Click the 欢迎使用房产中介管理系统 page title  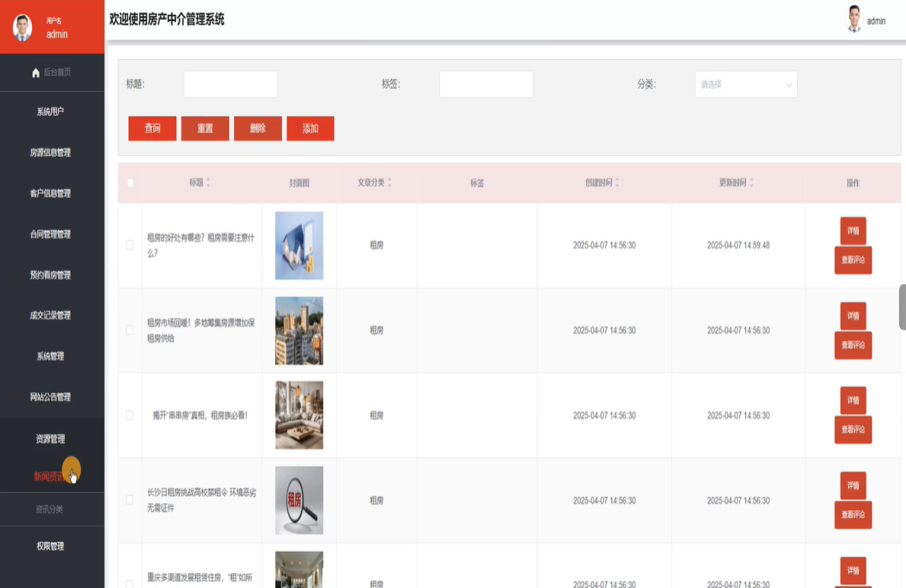point(167,20)
